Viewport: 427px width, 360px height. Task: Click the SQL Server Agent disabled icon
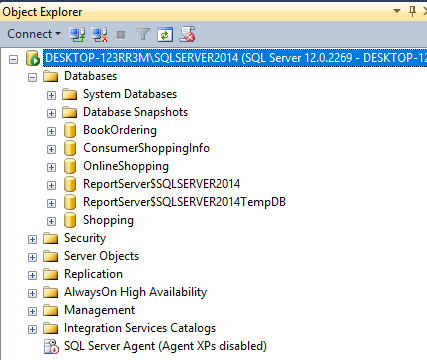[51, 347]
